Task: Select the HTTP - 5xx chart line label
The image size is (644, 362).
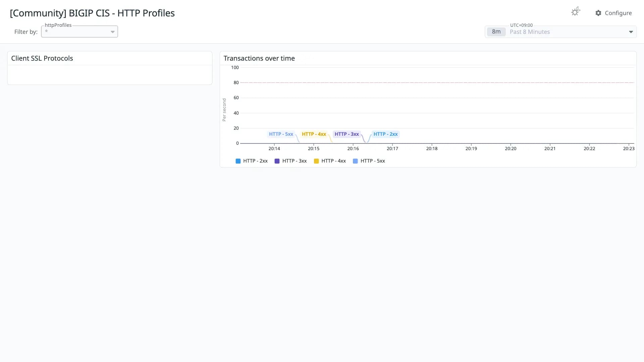Action: point(281,134)
